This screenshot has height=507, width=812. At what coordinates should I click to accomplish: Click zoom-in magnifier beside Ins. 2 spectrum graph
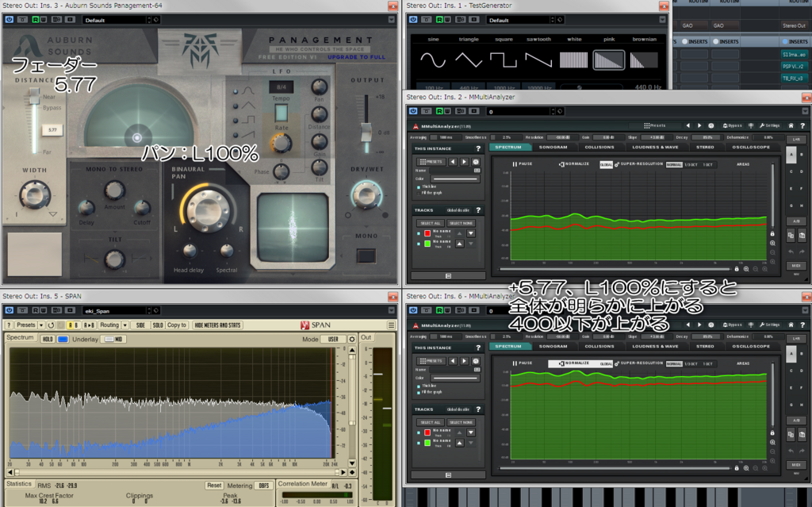(x=772, y=243)
